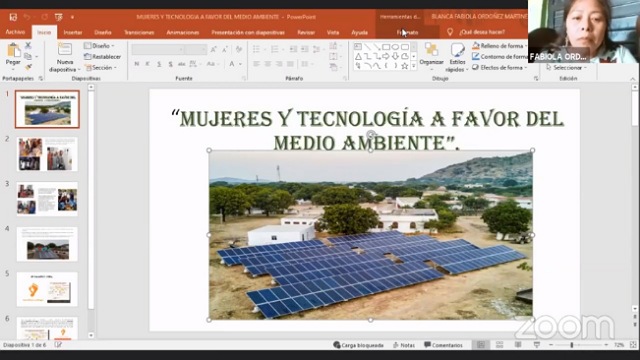This screenshot has width=640, height=360.
Task: Click the Comentarios button in status bar
Action: click(x=443, y=345)
